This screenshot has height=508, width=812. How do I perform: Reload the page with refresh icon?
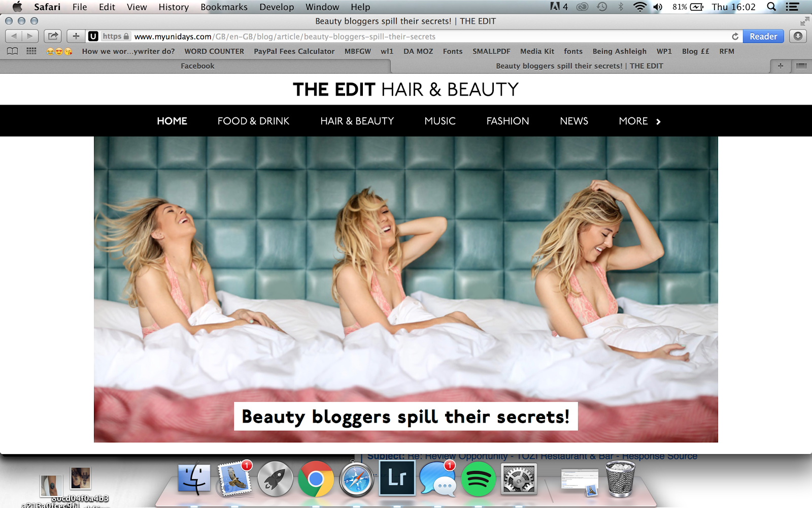(x=735, y=37)
